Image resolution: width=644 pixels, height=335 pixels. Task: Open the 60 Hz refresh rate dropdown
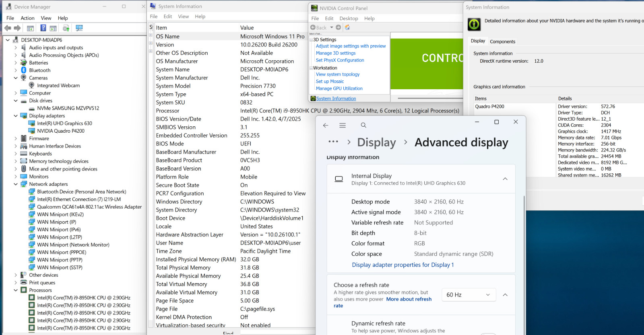click(x=469, y=295)
